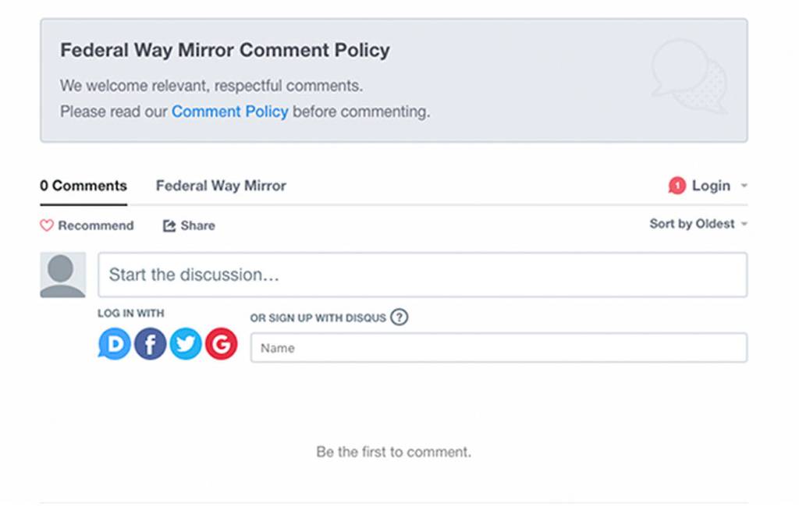Image resolution: width=799 pixels, height=532 pixels.
Task: Click the Recommend button text
Action: [95, 225]
